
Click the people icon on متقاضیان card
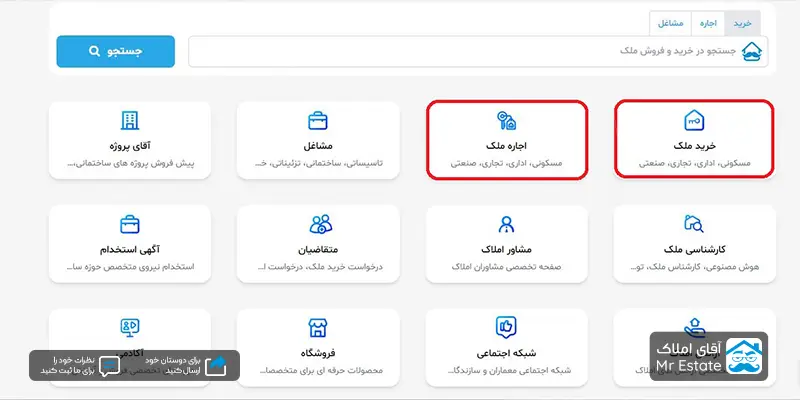[x=319, y=223]
